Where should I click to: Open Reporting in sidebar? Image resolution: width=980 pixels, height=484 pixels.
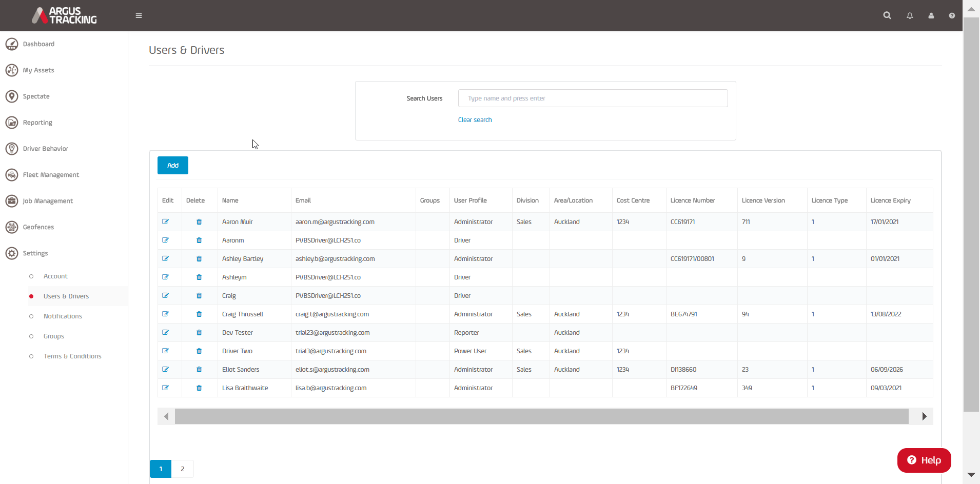point(37,123)
